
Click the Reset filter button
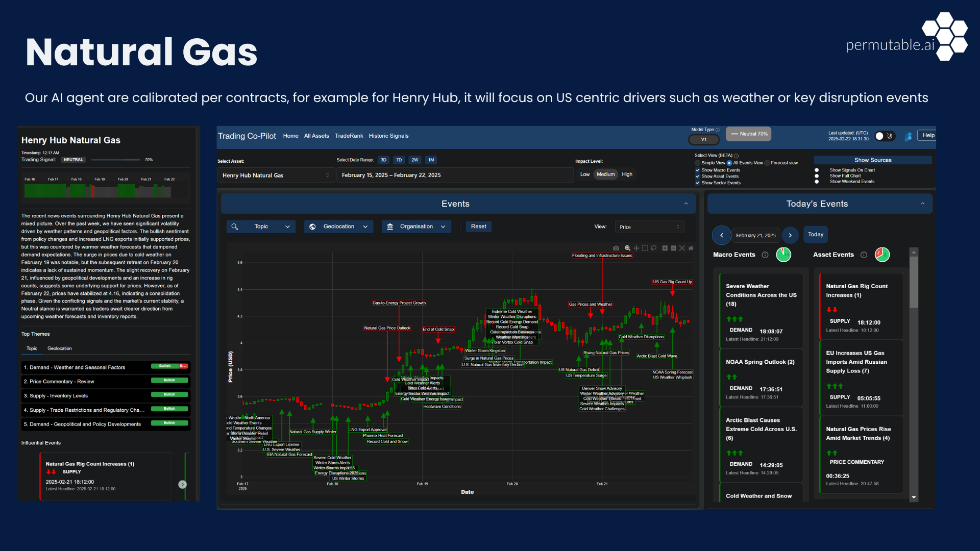478,227
